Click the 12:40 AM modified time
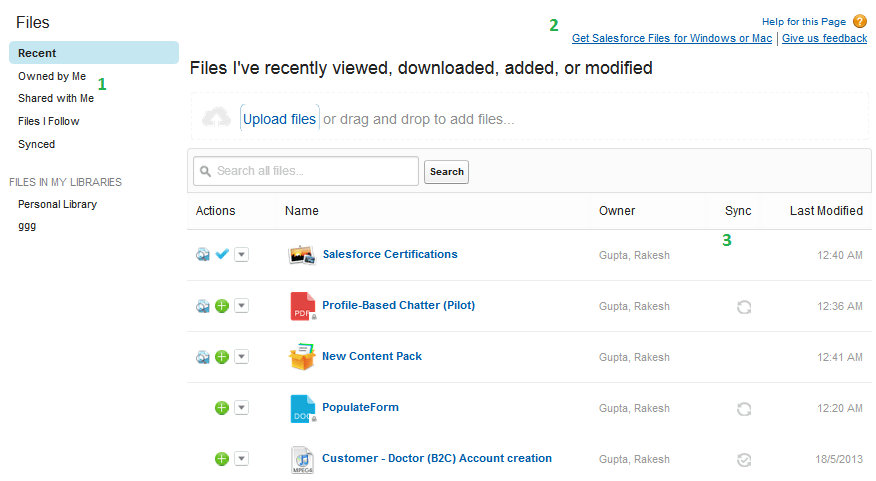 click(x=840, y=255)
